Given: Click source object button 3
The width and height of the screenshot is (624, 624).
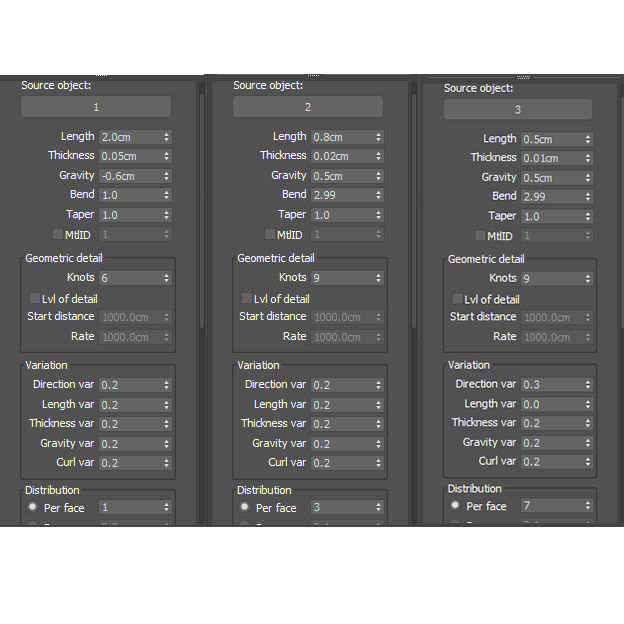Looking at the screenshot, I should 518,109.
